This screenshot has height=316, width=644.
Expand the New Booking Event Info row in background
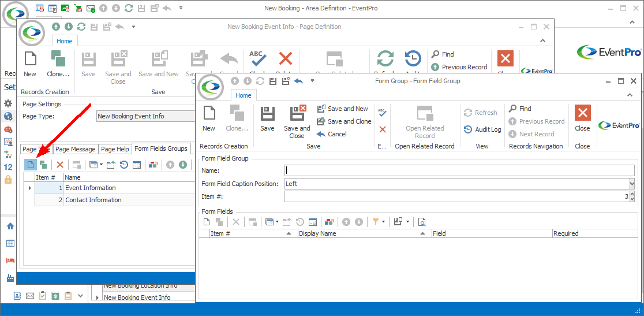98,298
